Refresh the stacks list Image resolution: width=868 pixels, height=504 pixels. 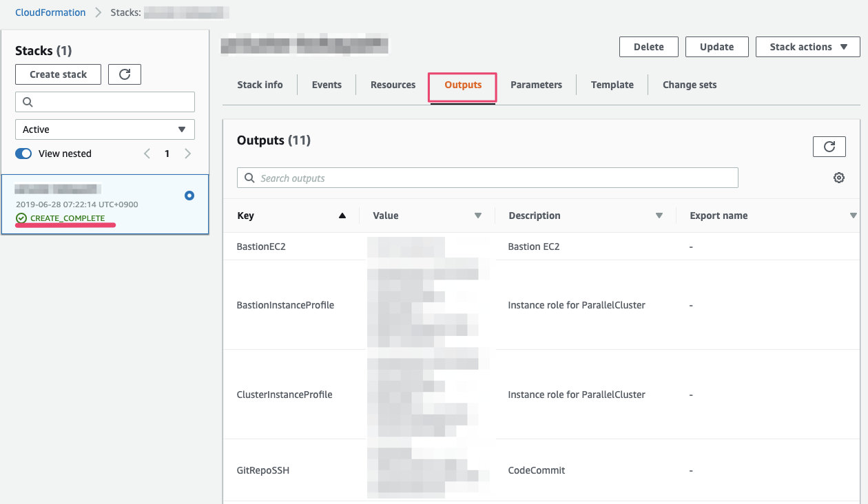pos(125,74)
